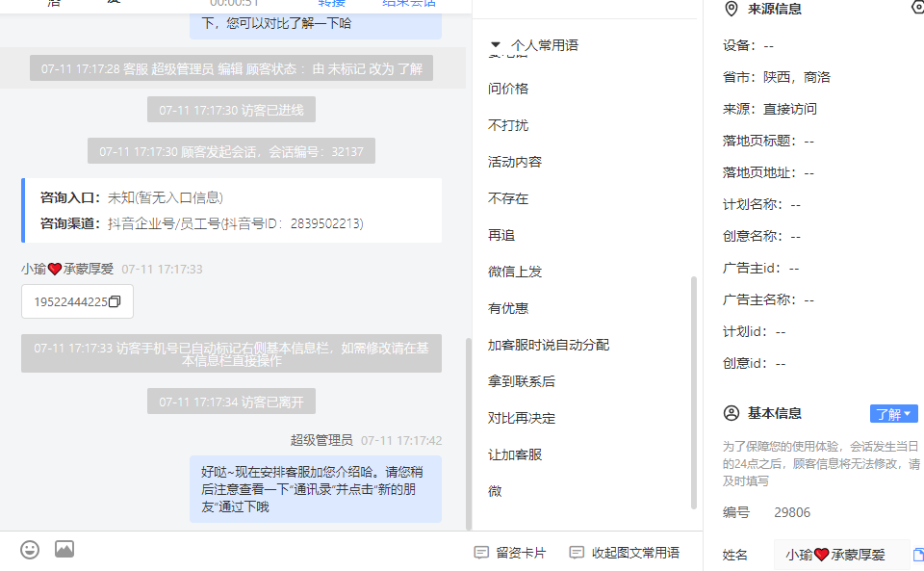This screenshot has width=924, height=571.
Task: Click the icon at top right of 来源信息
Action: click(918, 7)
